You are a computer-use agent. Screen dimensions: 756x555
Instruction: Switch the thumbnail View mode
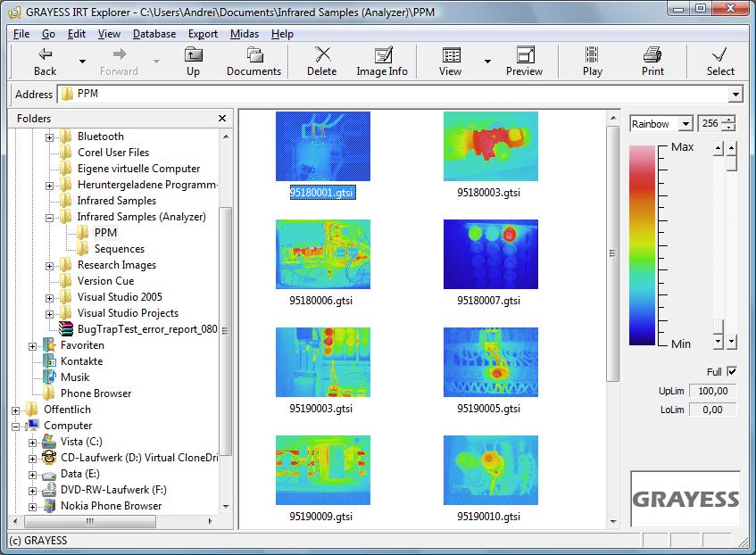pyautogui.click(x=450, y=62)
